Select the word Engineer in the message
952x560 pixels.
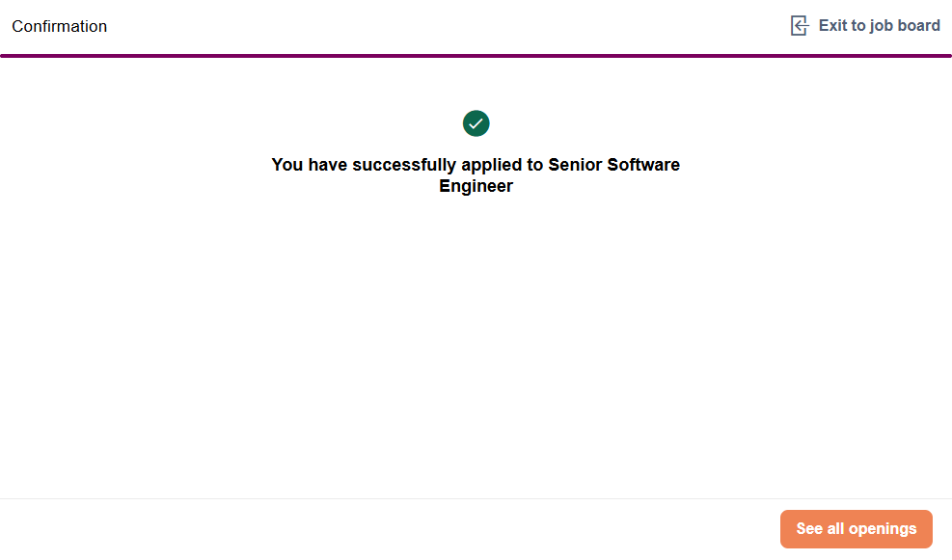click(x=476, y=187)
